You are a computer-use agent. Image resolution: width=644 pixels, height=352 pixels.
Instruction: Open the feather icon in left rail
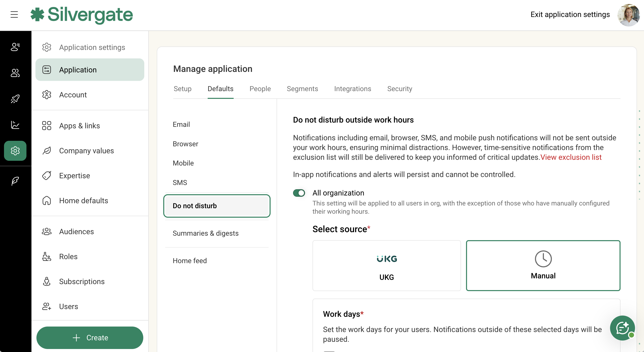click(x=15, y=181)
